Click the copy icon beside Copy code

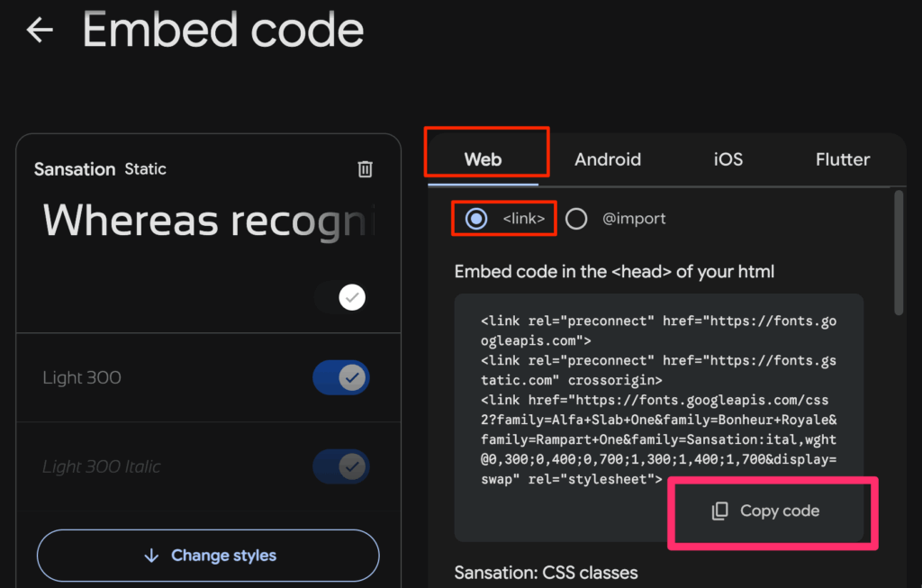pyautogui.click(x=719, y=511)
